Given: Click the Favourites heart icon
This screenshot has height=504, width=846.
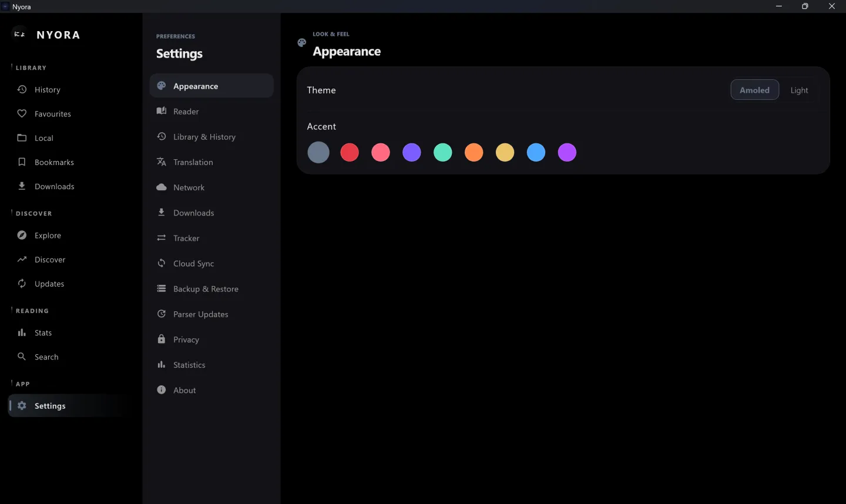Looking at the screenshot, I should [22, 113].
